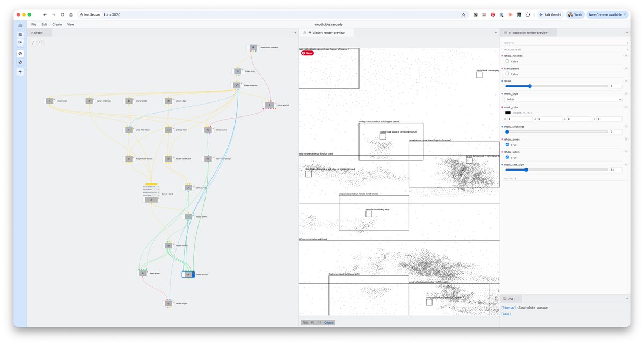The image size is (644, 345).
Task: Select the mark-color-assign node
Action: click(x=208, y=159)
